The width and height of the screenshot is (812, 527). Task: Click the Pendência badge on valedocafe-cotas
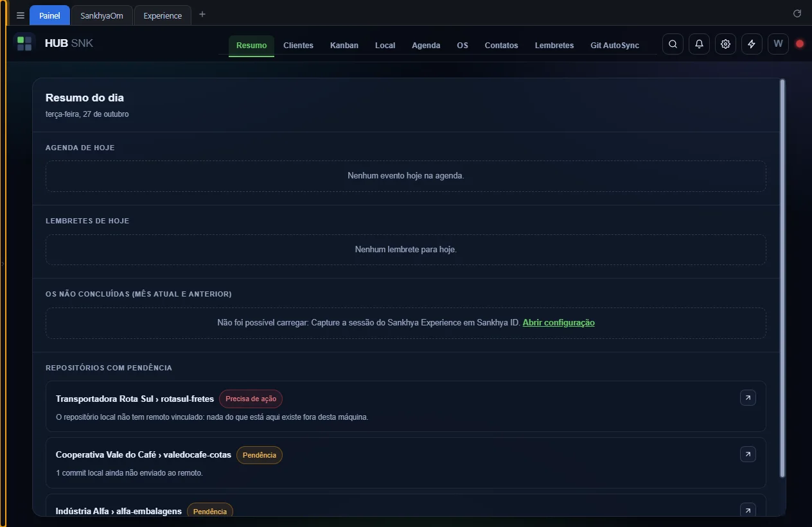(x=260, y=455)
